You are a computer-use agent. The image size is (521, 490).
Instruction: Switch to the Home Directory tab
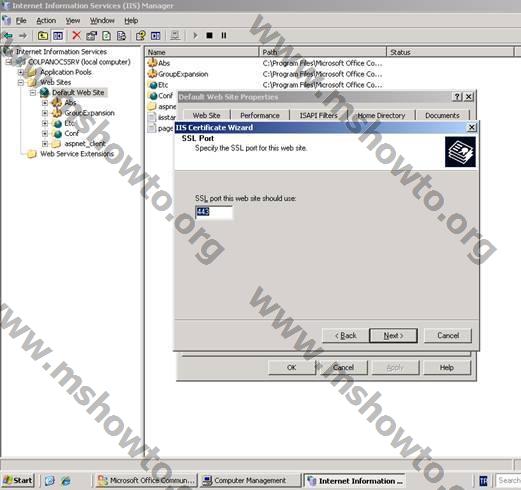pos(381,115)
